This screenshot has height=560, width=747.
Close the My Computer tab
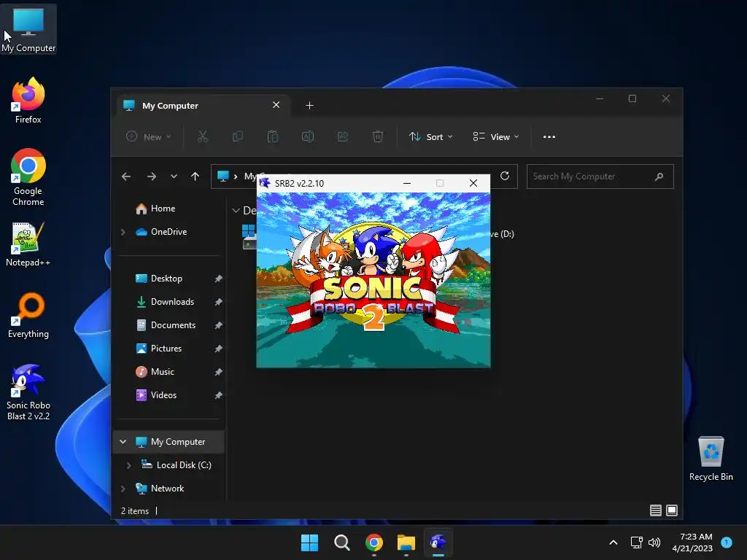click(276, 105)
